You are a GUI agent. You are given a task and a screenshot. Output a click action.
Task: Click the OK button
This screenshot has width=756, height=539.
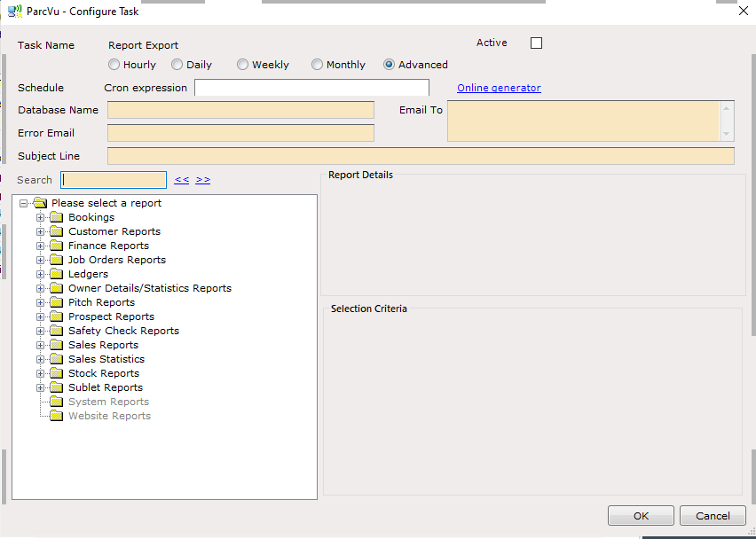(x=641, y=516)
